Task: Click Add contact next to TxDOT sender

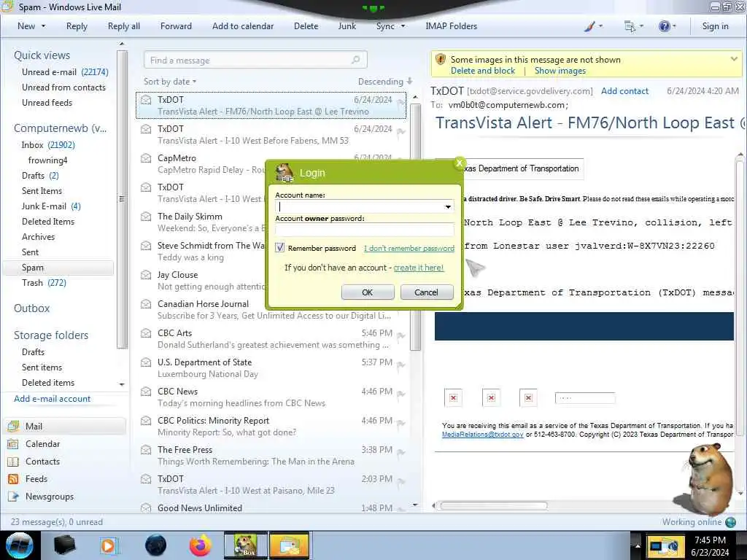Action: point(624,91)
